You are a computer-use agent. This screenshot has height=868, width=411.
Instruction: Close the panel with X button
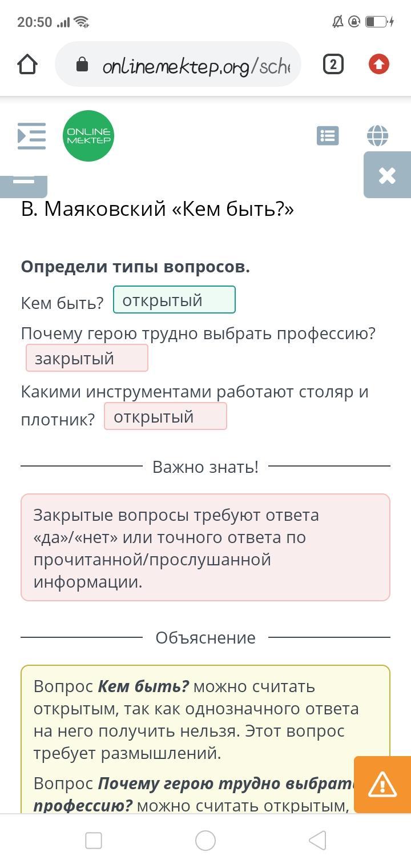pyautogui.click(x=387, y=175)
